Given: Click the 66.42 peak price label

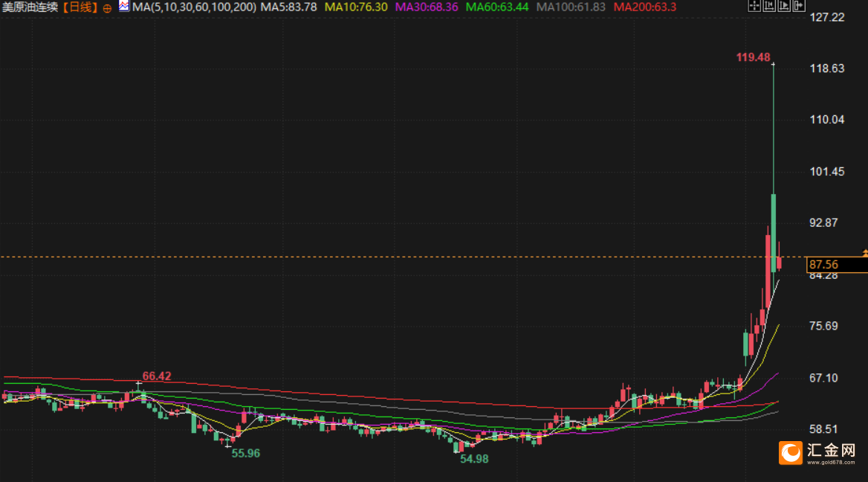Looking at the screenshot, I should pyautogui.click(x=157, y=376).
